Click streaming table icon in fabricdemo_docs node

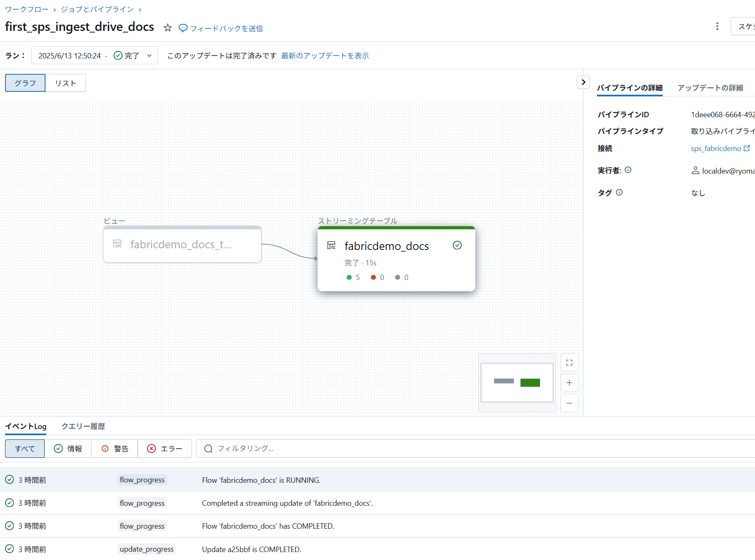[331, 245]
